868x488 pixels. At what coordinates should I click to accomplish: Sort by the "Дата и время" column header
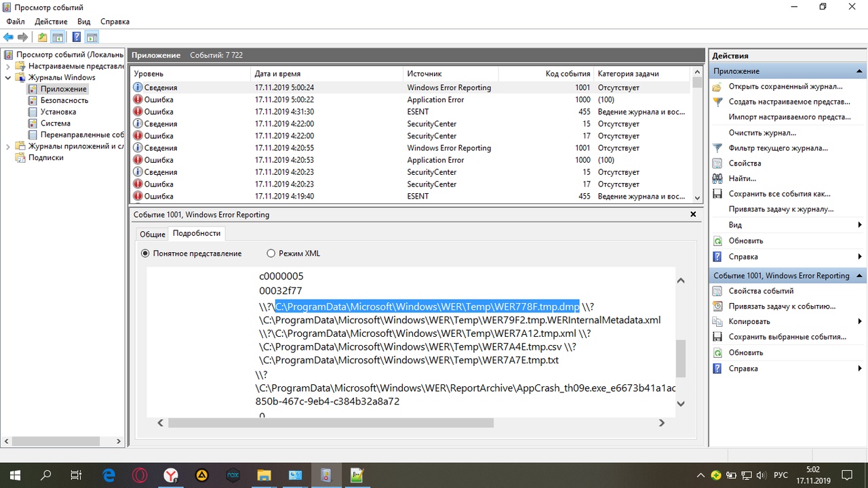(328, 74)
